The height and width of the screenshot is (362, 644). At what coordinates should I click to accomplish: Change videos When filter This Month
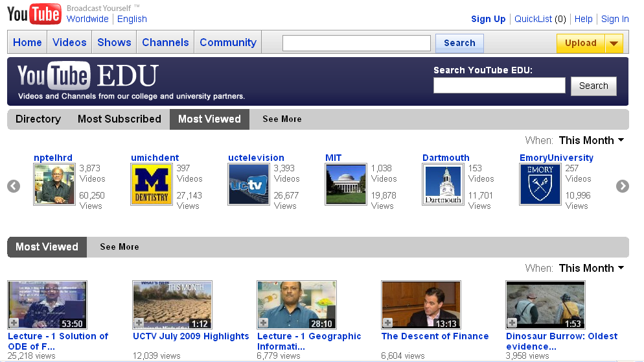(x=592, y=268)
